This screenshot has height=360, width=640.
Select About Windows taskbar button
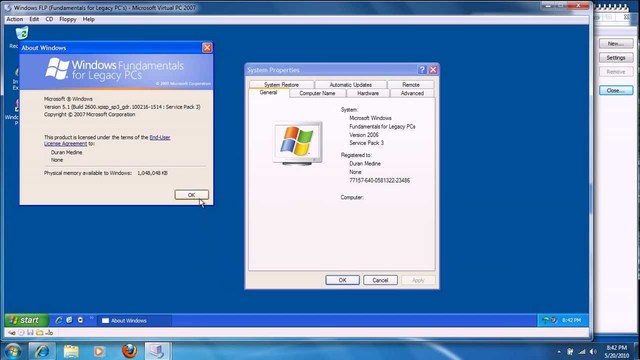coord(134,320)
